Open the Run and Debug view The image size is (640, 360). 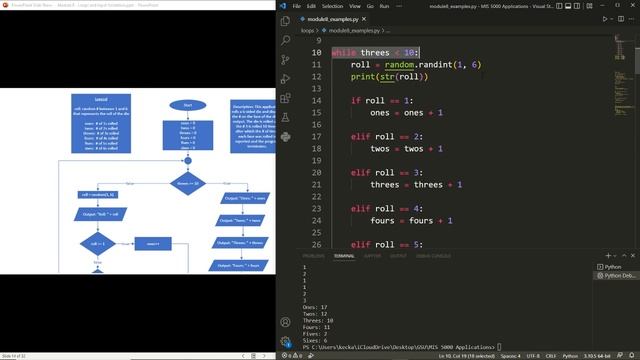[x=285, y=79]
